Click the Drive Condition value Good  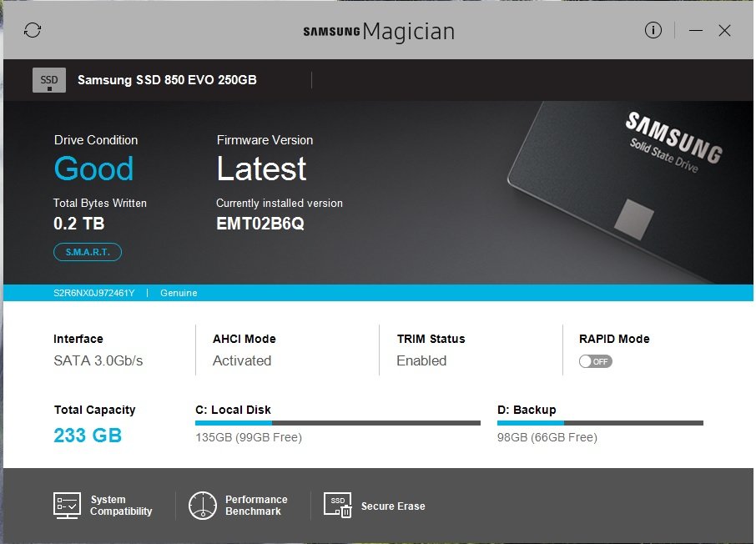(93, 169)
